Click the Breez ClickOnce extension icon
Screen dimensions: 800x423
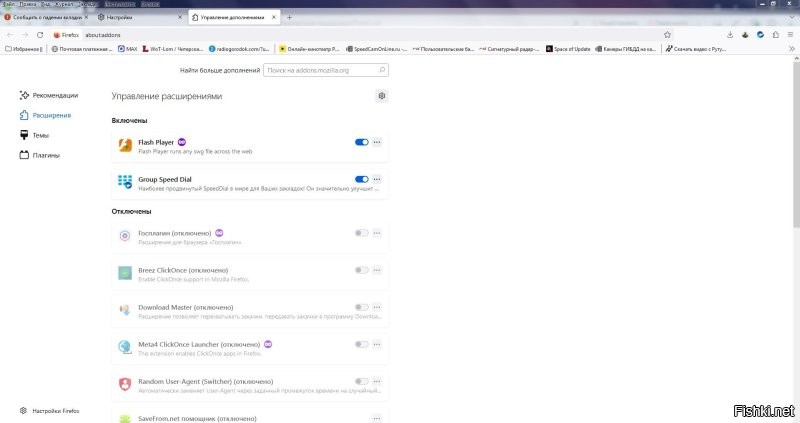[x=125, y=273]
